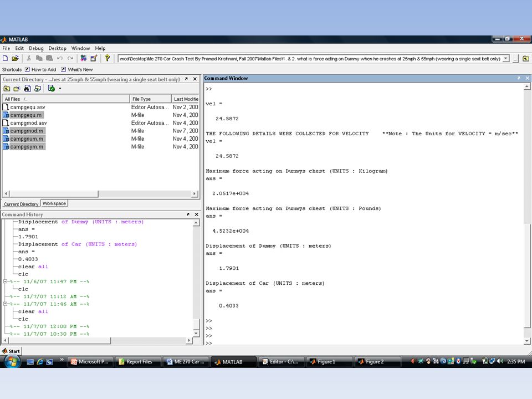
Task: Undock the Current Directory panel
Action: tap(186, 79)
